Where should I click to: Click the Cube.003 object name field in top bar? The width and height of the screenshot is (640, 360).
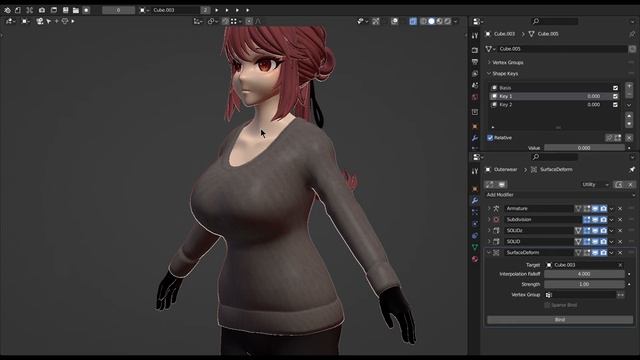click(x=176, y=10)
